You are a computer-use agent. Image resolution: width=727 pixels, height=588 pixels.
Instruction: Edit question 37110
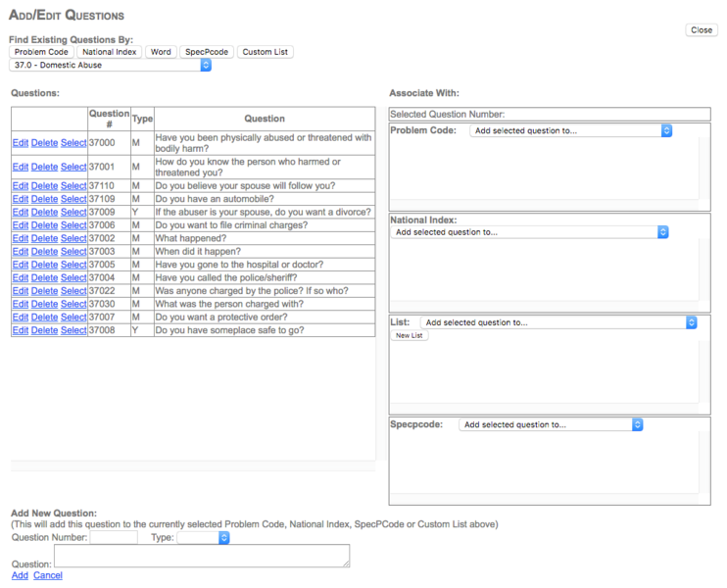coord(21,186)
